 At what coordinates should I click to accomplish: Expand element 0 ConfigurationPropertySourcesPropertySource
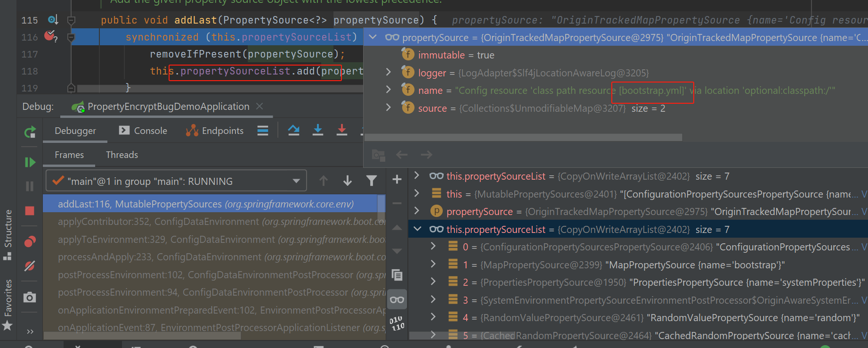click(433, 246)
